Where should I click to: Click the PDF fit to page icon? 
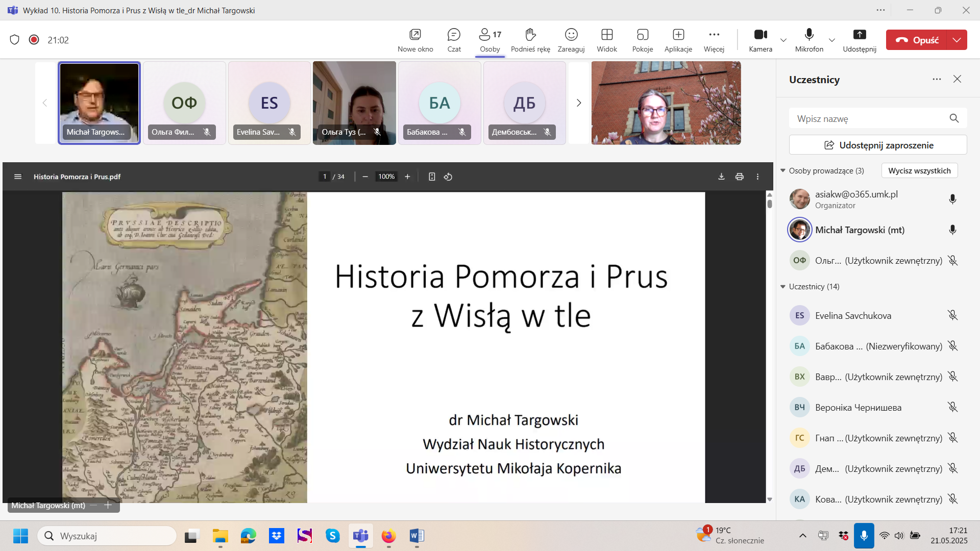[432, 177]
